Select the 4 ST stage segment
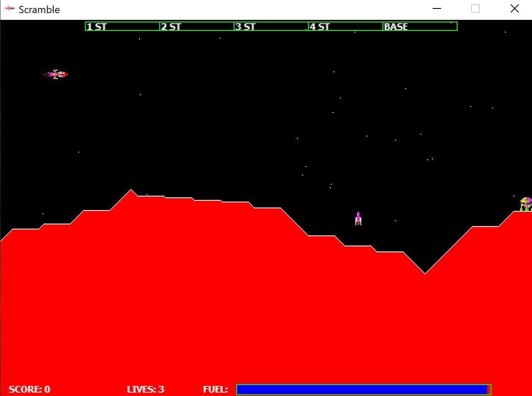The width and height of the screenshot is (532, 396). 346,26
